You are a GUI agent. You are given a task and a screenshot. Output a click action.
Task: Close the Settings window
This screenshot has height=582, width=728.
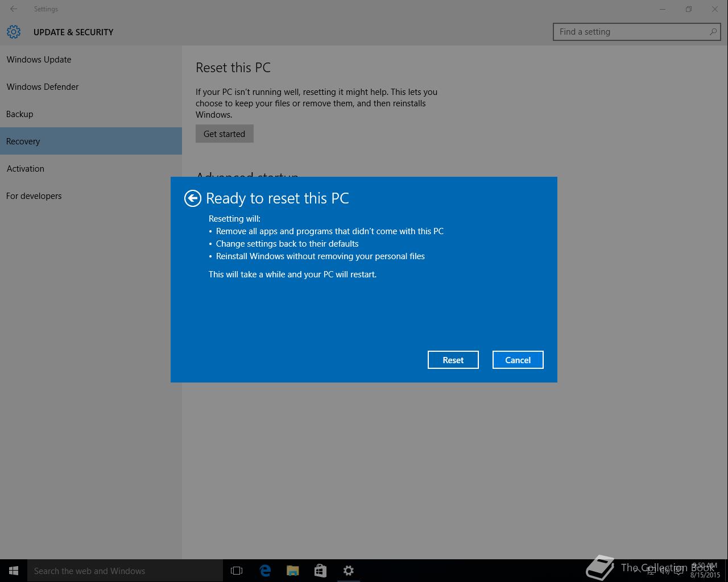pyautogui.click(x=715, y=9)
